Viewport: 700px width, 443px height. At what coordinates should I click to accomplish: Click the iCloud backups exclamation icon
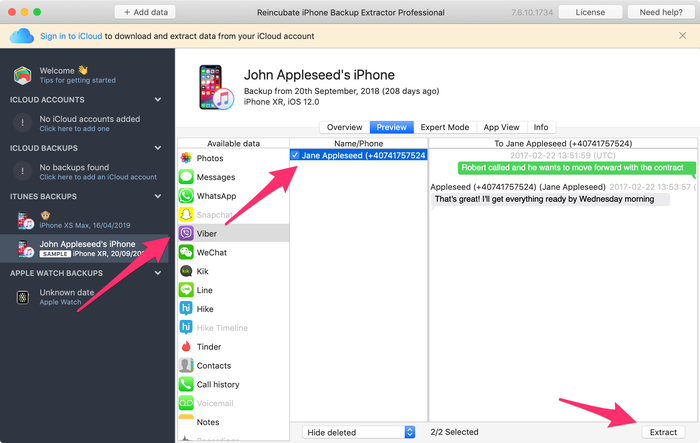tap(22, 171)
